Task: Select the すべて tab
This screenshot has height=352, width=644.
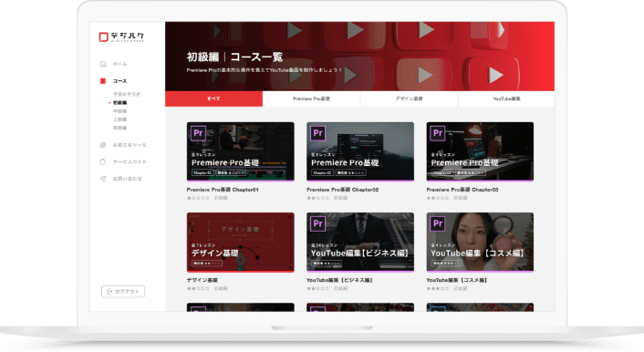Action: (x=213, y=98)
